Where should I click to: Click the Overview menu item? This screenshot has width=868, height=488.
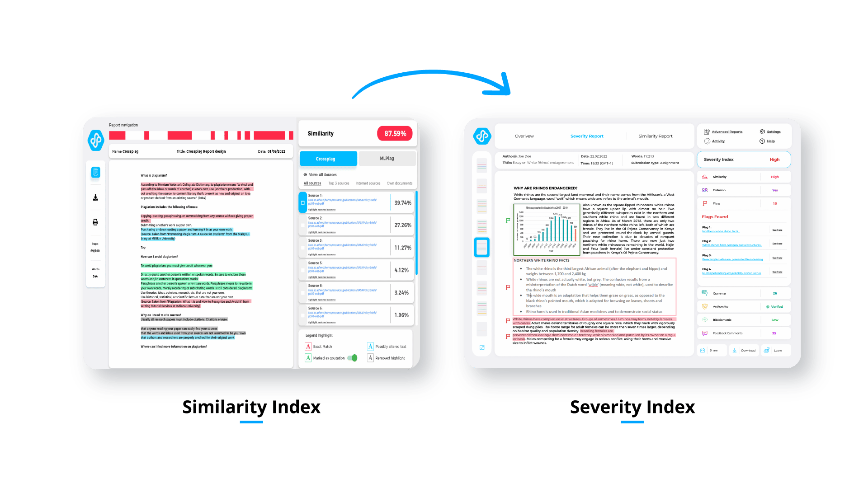tap(524, 136)
